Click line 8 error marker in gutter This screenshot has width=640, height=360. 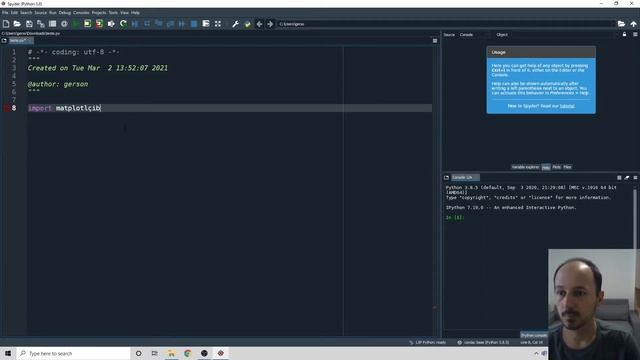(7, 108)
